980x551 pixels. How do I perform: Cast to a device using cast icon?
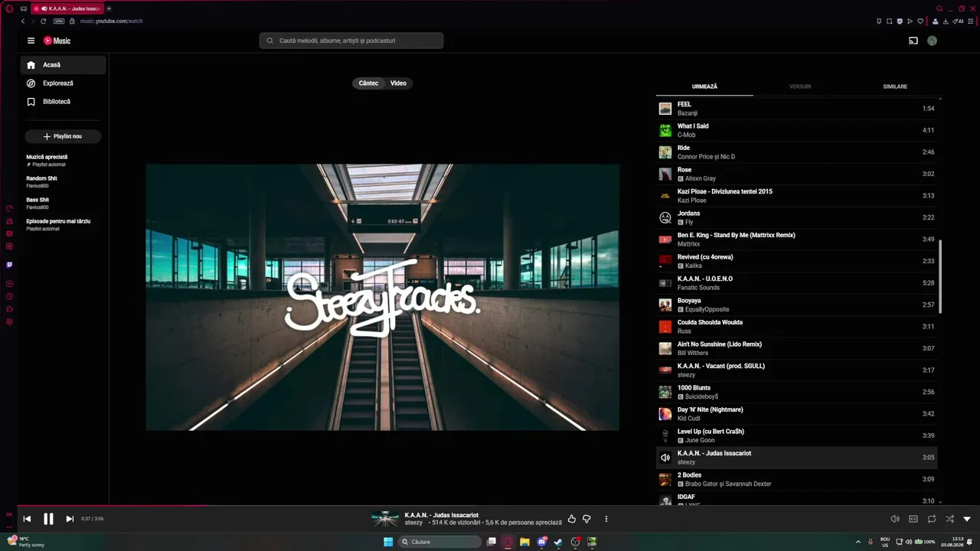913,41
